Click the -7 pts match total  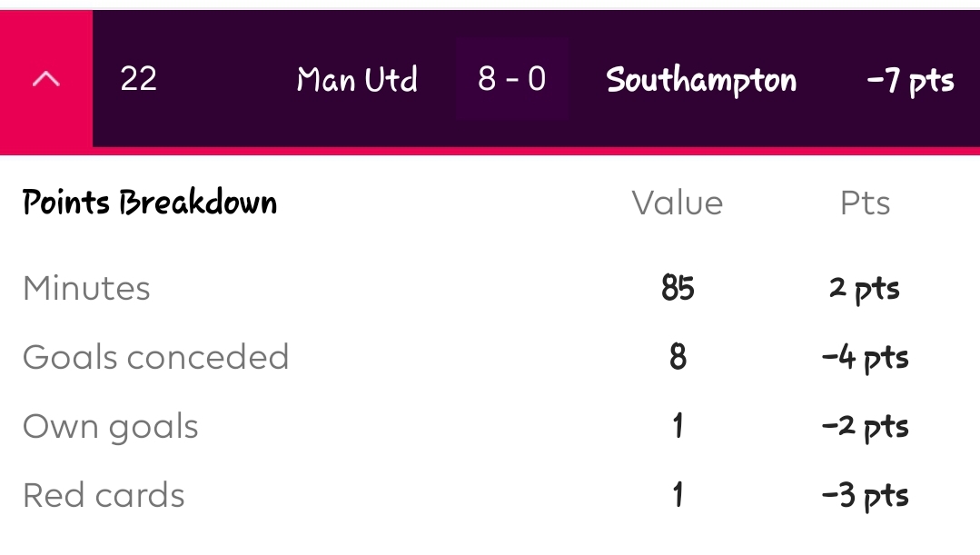click(x=910, y=80)
